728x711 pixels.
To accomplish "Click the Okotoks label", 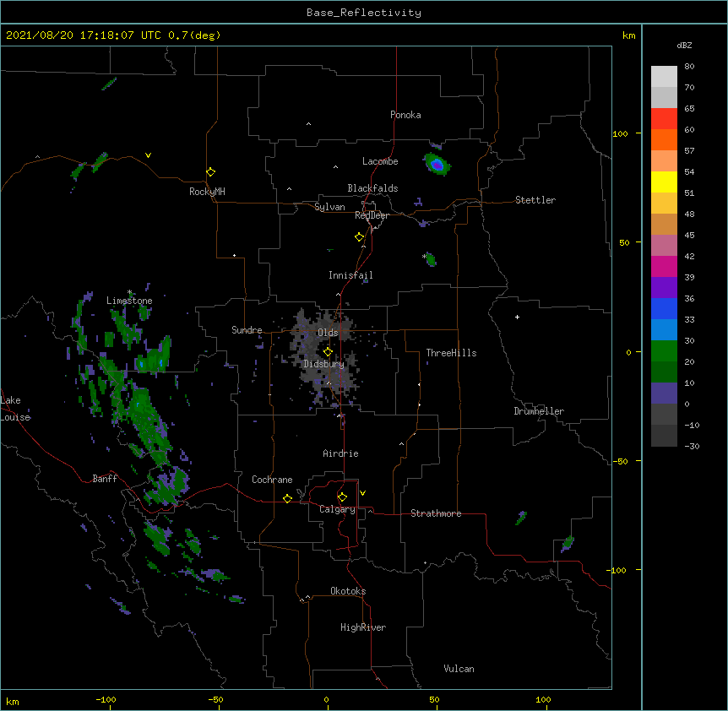I will point(348,591).
